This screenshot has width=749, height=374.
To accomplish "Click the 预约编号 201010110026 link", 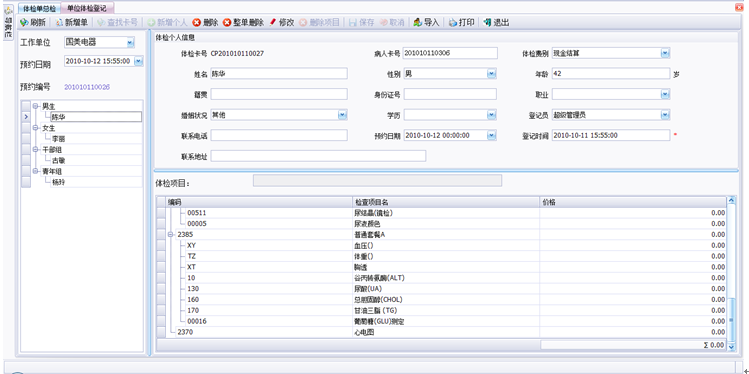I will click(87, 87).
